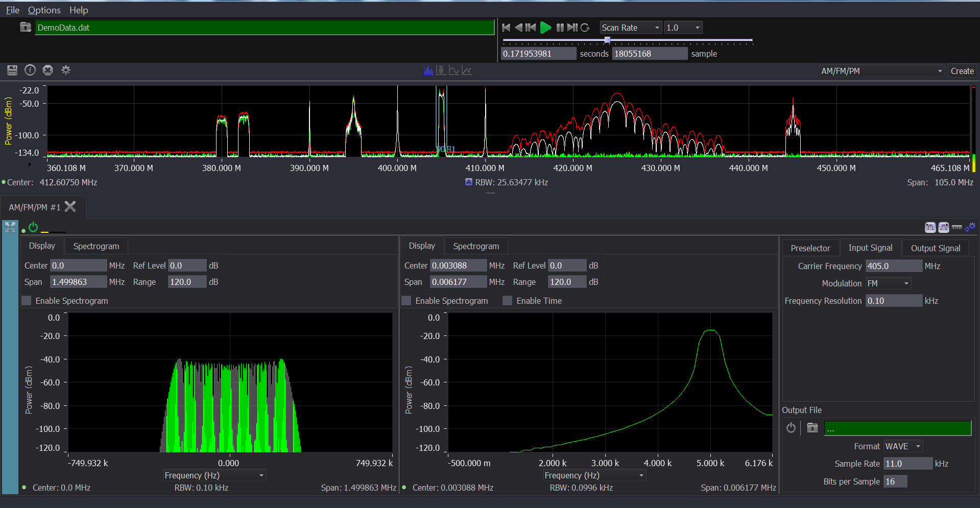The height and width of the screenshot is (508, 980).
Task: Select the line-trace display icon on the toolbar
Action: click(453, 70)
